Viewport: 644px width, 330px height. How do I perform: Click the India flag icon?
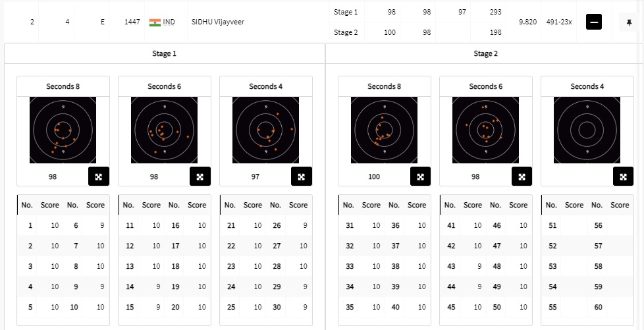tap(155, 22)
